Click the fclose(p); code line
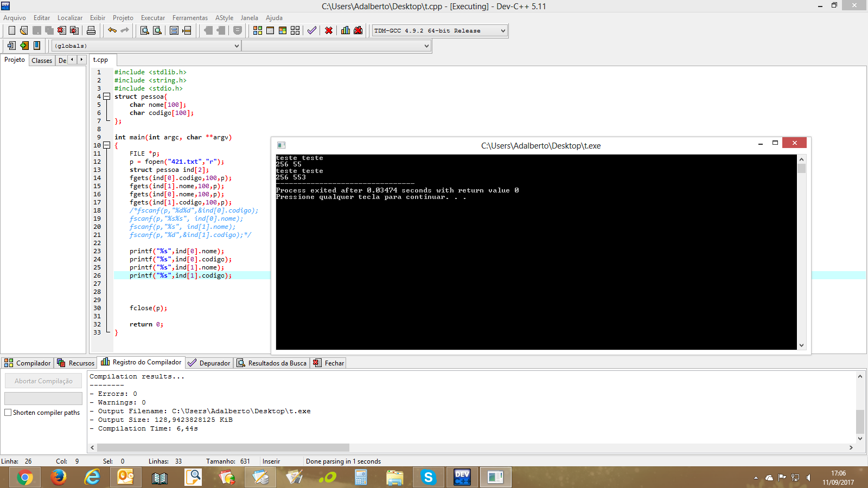Screen dimensions: 868x488 [x=148, y=308]
